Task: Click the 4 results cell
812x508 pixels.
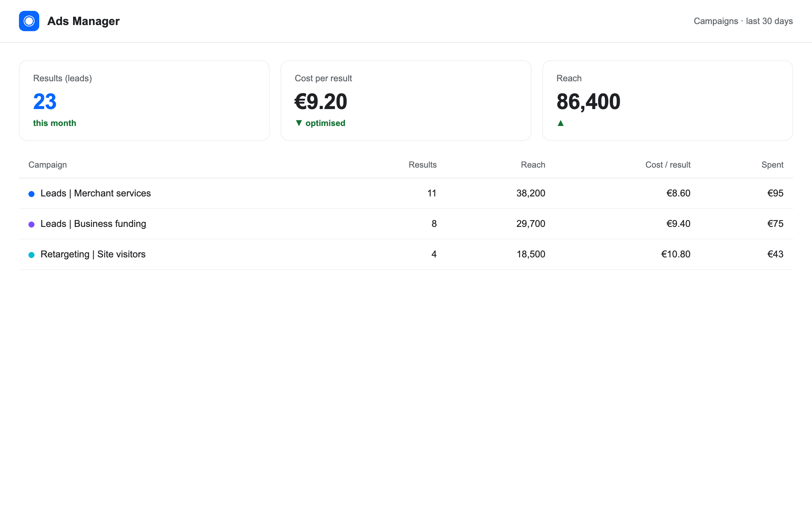Action: click(x=434, y=254)
